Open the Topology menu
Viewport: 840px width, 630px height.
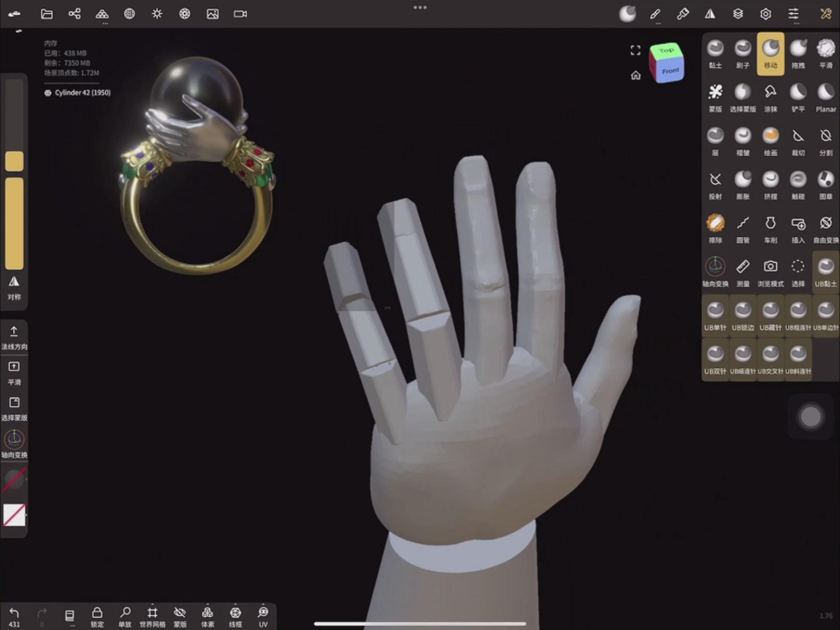(102, 14)
